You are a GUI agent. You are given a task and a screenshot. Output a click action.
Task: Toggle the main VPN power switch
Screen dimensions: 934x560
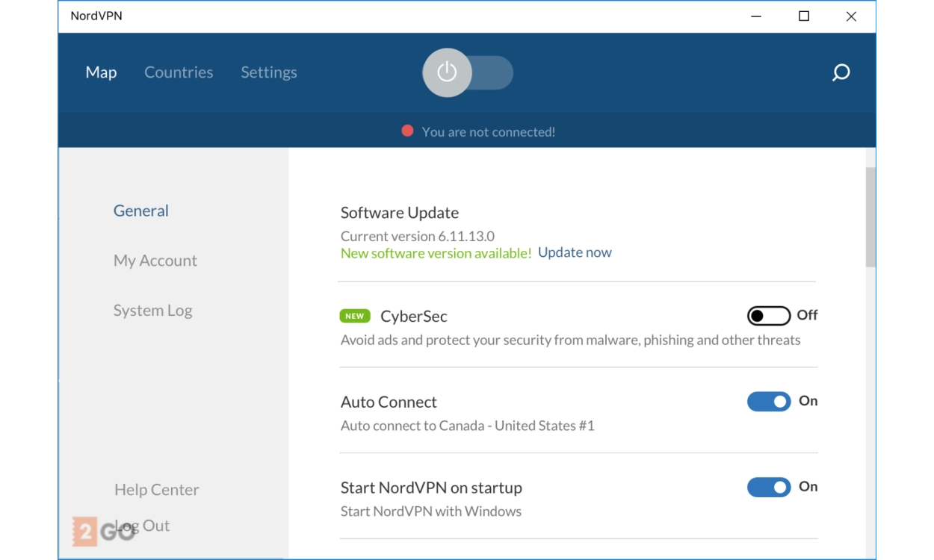tap(467, 72)
